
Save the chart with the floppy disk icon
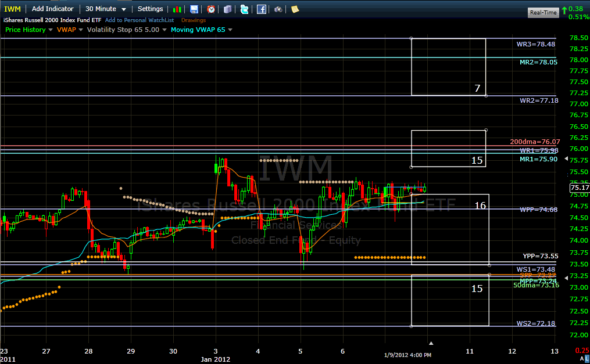point(194,9)
